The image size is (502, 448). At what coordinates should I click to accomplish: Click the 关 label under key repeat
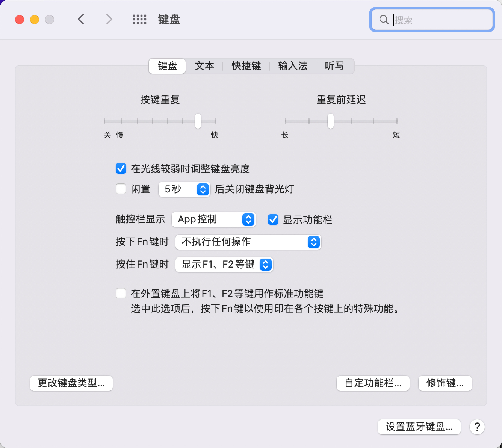107,135
